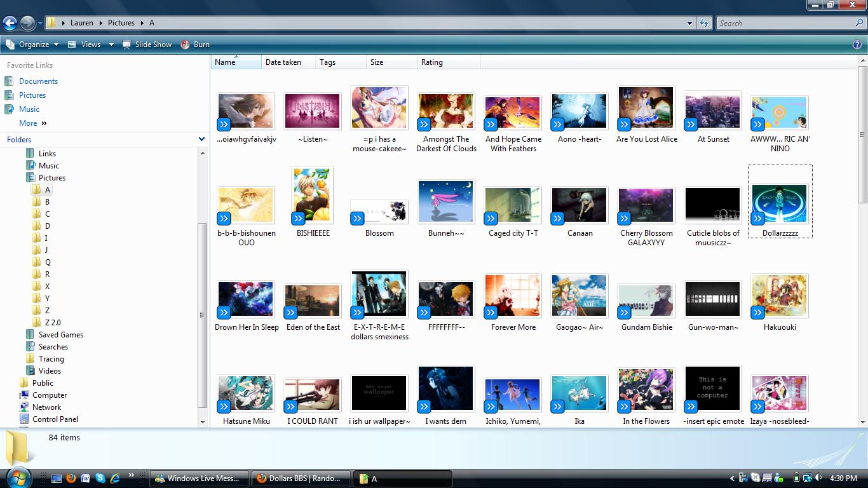Switch to Dollars BBS Firefox taskbar button

301,478
